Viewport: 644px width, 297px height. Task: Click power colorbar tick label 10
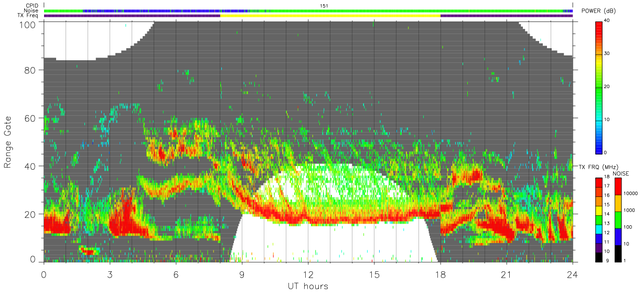[607, 119]
